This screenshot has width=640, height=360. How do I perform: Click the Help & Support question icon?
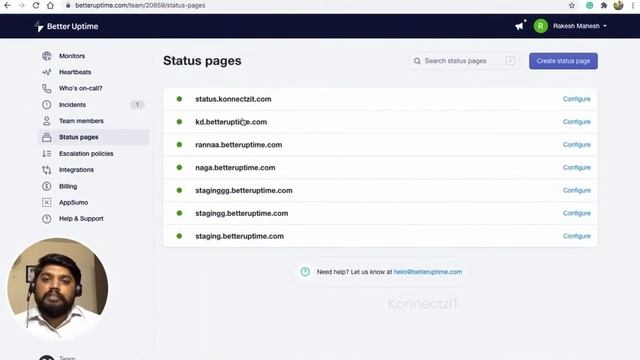pyautogui.click(x=47, y=219)
